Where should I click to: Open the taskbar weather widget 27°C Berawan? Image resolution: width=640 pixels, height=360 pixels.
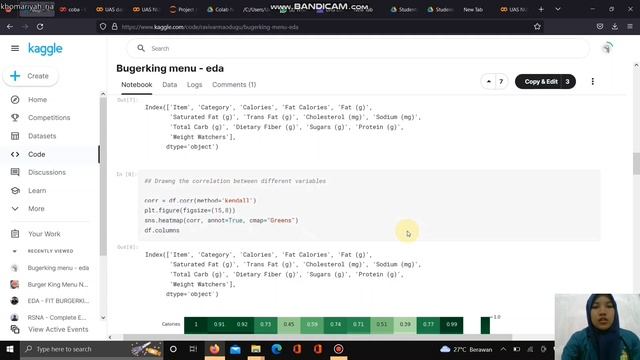click(x=466, y=349)
